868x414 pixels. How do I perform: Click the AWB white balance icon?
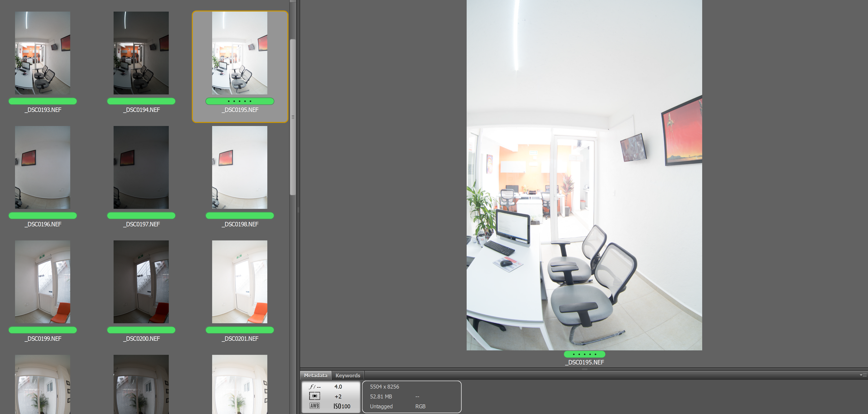tap(314, 406)
